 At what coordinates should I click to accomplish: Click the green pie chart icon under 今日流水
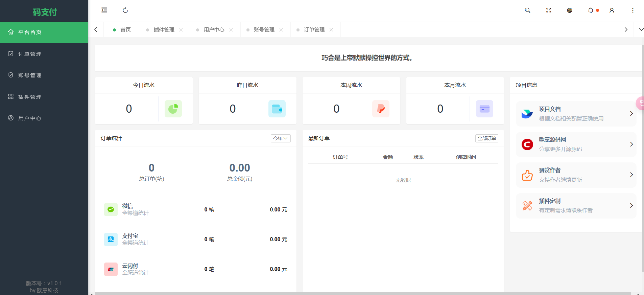pyautogui.click(x=173, y=109)
